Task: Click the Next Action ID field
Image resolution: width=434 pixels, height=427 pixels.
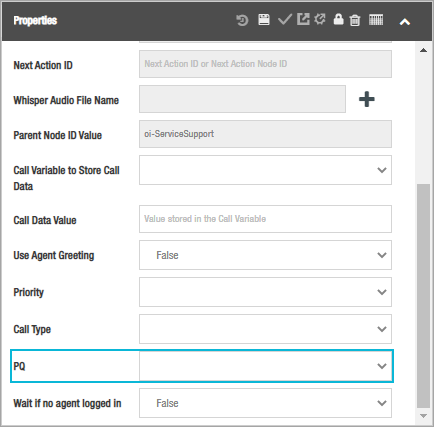Action: [265, 64]
